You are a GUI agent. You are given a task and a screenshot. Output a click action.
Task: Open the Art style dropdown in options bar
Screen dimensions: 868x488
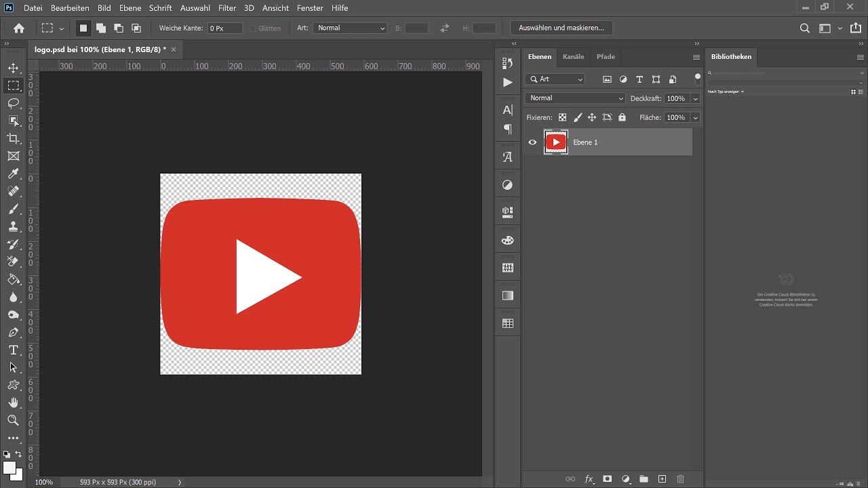(350, 28)
